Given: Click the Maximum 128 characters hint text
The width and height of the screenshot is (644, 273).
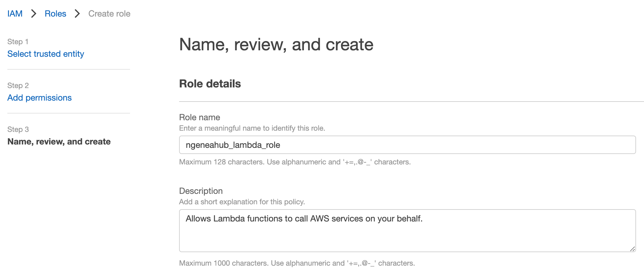Looking at the screenshot, I should pyautogui.click(x=295, y=162).
